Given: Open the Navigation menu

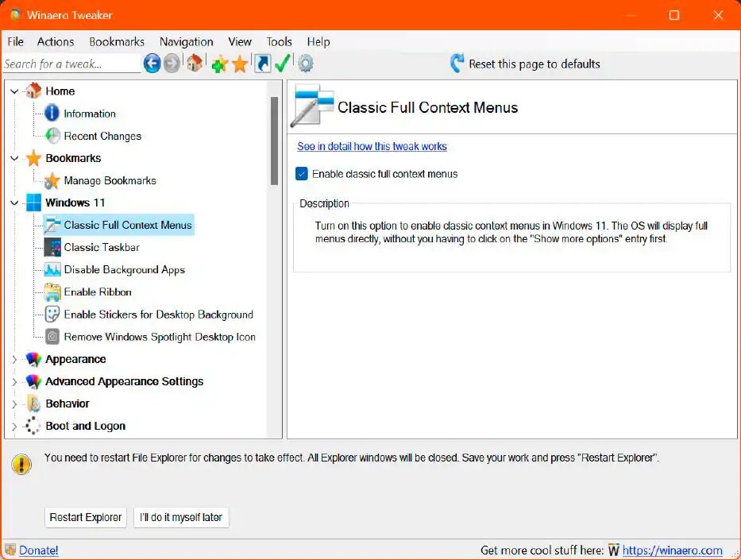Looking at the screenshot, I should tap(186, 41).
